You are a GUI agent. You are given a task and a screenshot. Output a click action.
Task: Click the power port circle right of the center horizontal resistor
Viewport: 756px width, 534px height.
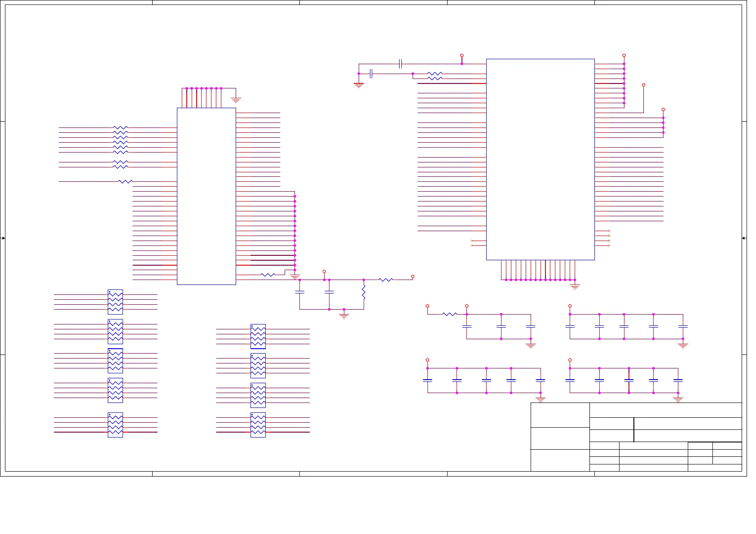[413, 276]
